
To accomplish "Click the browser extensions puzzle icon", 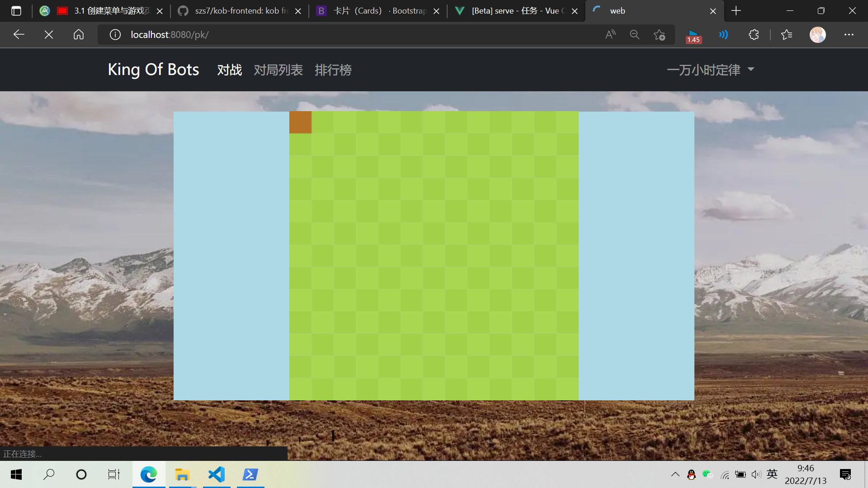I will point(754,34).
